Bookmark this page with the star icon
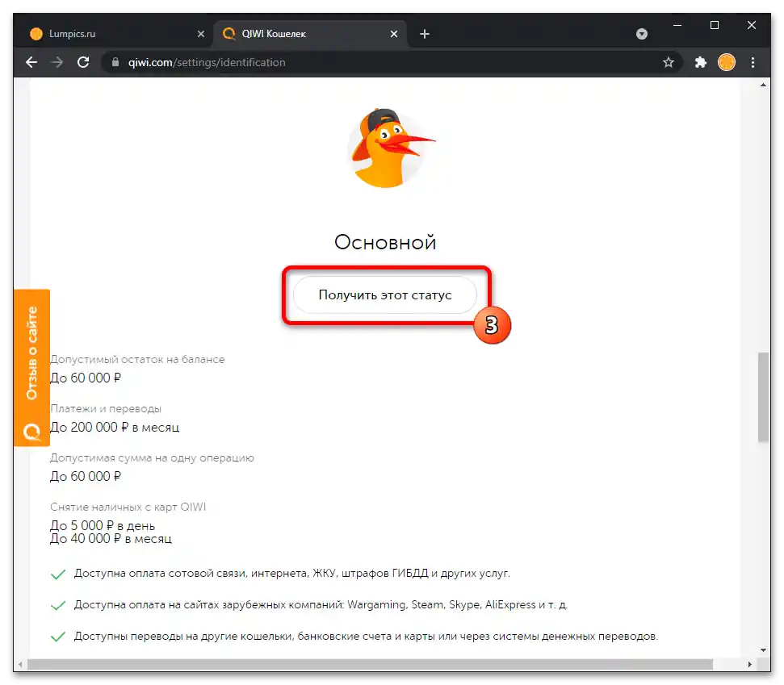The image size is (784, 685). click(668, 62)
